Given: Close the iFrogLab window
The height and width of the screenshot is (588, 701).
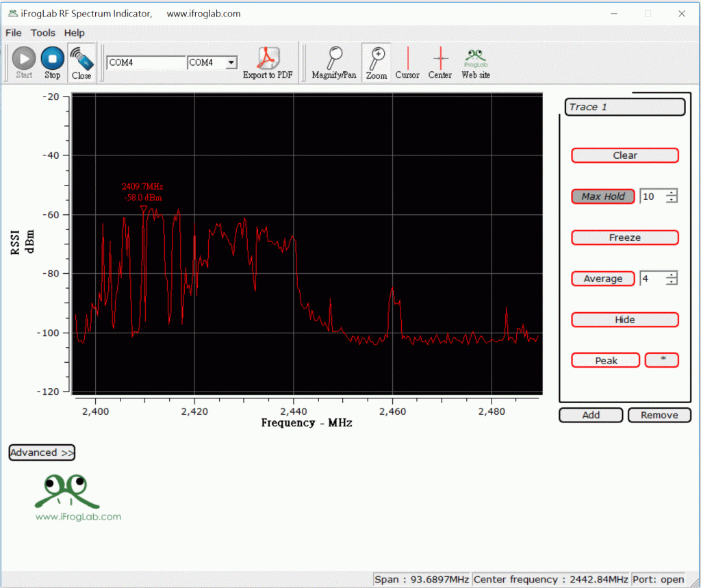Looking at the screenshot, I should (682, 14).
